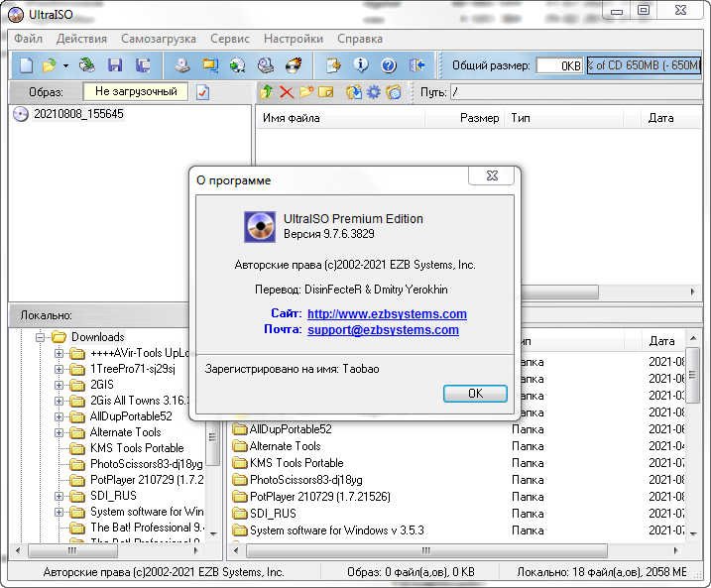Click the New image toolbar icon
This screenshot has height=588, width=711.
pyautogui.click(x=26, y=65)
